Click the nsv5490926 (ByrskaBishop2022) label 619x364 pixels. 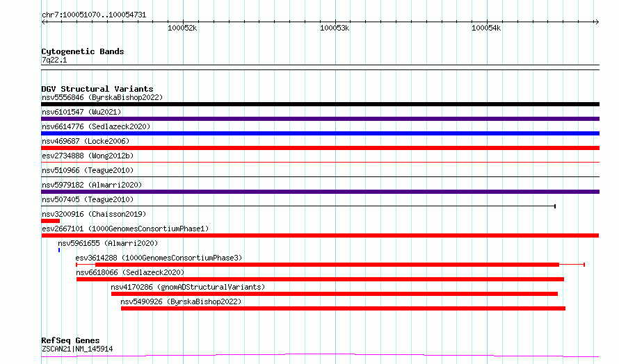tap(181, 301)
